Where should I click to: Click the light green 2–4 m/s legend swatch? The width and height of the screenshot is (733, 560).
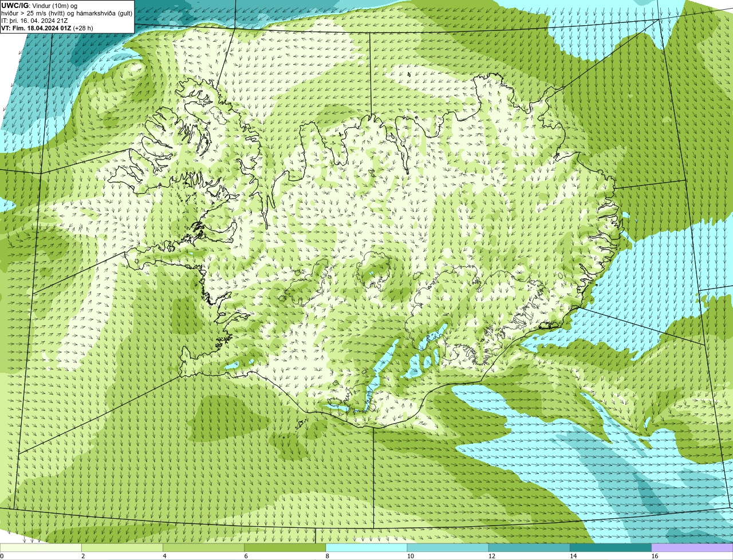(x=122, y=547)
